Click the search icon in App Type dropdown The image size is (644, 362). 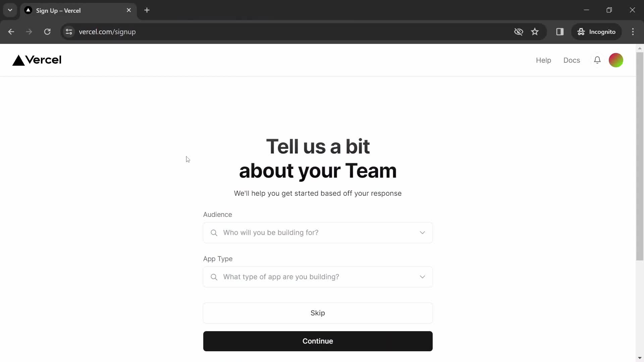pyautogui.click(x=215, y=277)
